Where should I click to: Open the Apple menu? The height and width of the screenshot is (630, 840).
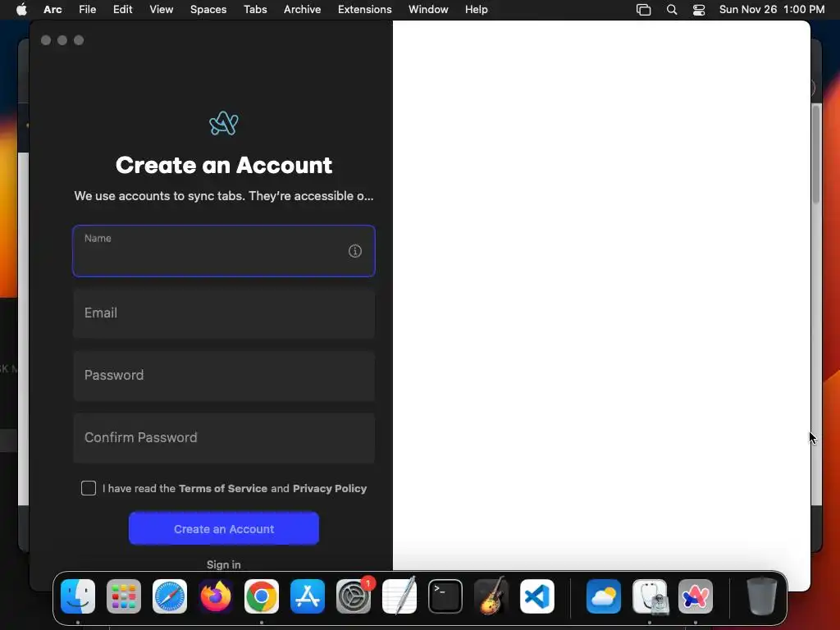pos(21,9)
